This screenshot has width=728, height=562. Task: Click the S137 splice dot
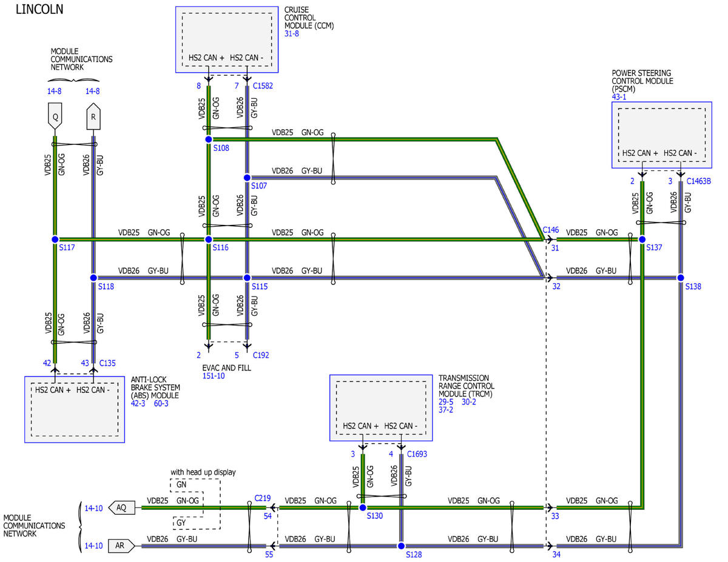pos(642,239)
